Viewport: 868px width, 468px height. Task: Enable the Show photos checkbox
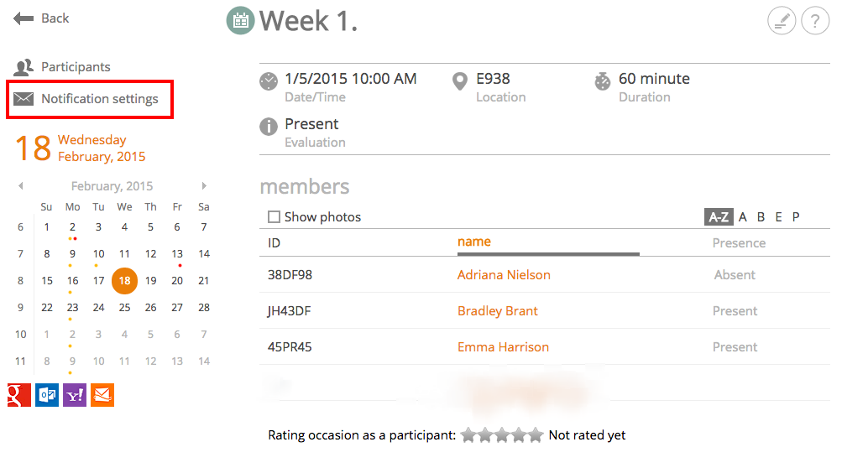pyautogui.click(x=274, y=217)
